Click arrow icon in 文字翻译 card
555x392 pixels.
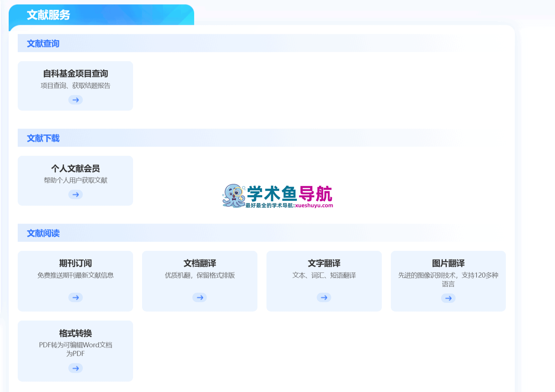click(x=324, y=297)
